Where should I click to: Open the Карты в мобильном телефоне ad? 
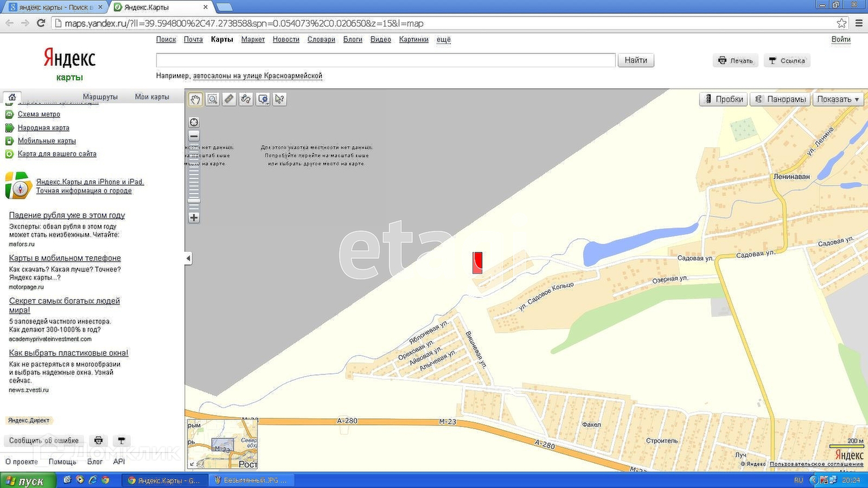click(x=65, y=258)
